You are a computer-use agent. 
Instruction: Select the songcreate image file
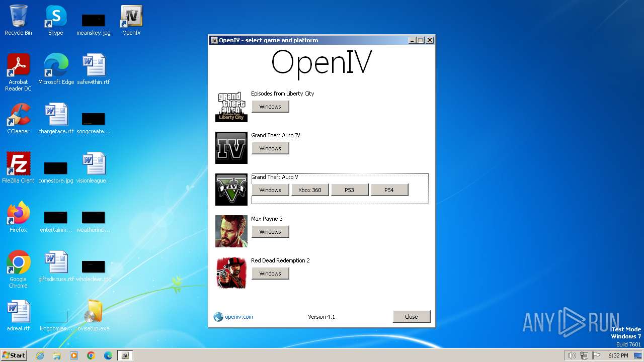(x=94, y=123)
